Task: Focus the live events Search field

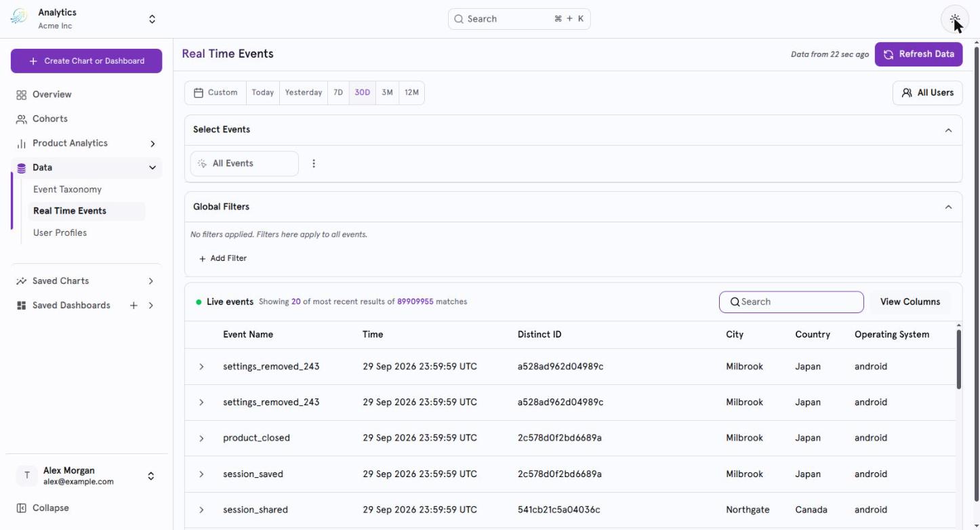Action: pos(792,302)
